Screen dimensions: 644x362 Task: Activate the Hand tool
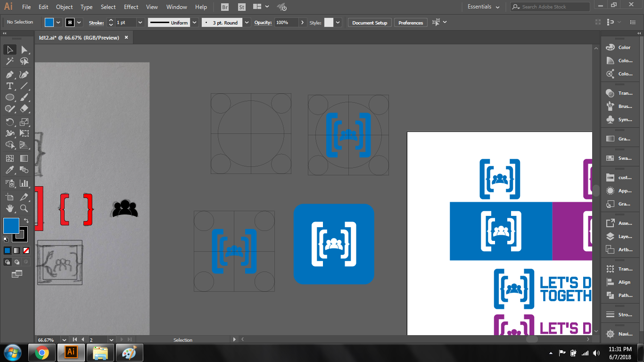coord(9,208)
